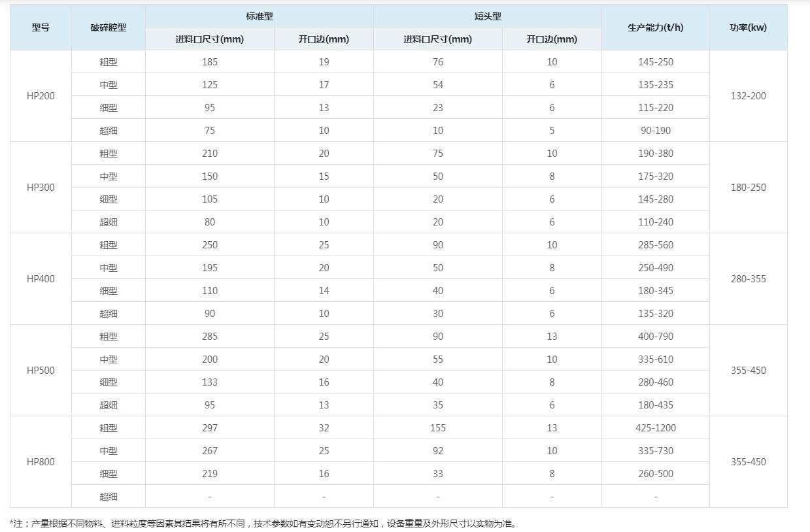Image resolution: width=810 pixels, height=532 pixels.
Task: Click short-head feed size value 92
Action: 438,451
